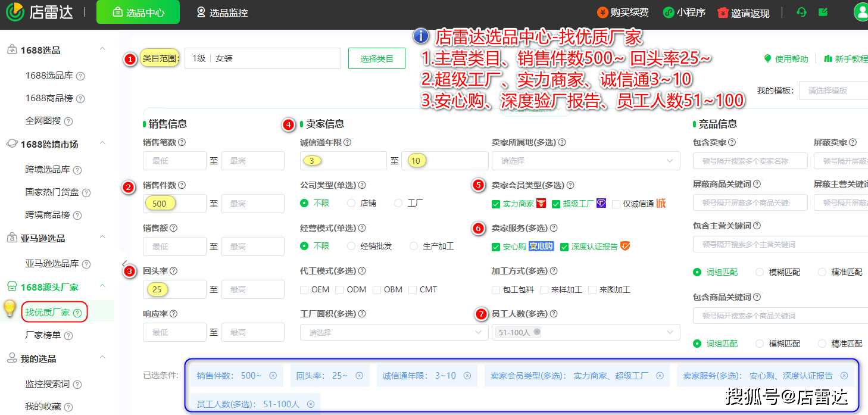The width and height of the screenshot is (868, 415).
Task: Switch to 选品中心 tab
Action: tap(138, 12)
